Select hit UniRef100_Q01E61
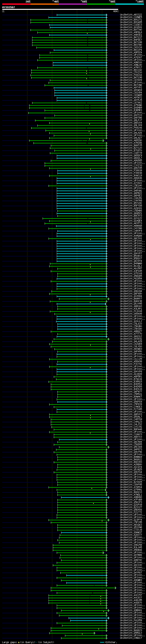The image size is (146, 644). pos(131,27)
